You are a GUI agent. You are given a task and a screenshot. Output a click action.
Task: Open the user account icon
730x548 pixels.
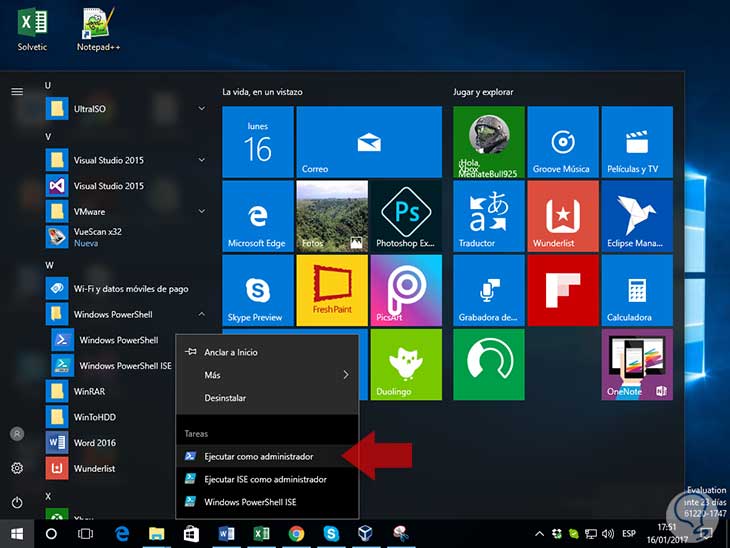[17, 434]
